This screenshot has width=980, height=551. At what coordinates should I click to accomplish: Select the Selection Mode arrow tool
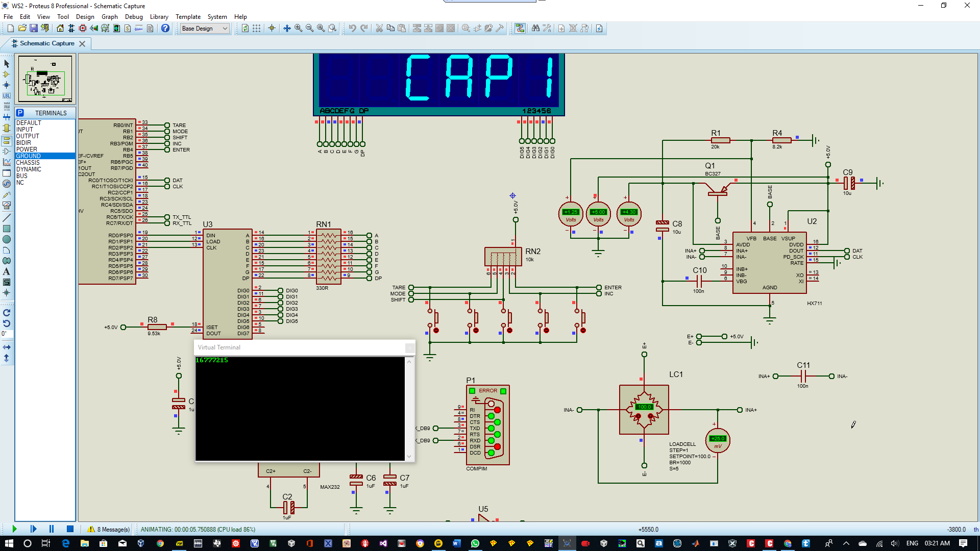tap(7, 64)
